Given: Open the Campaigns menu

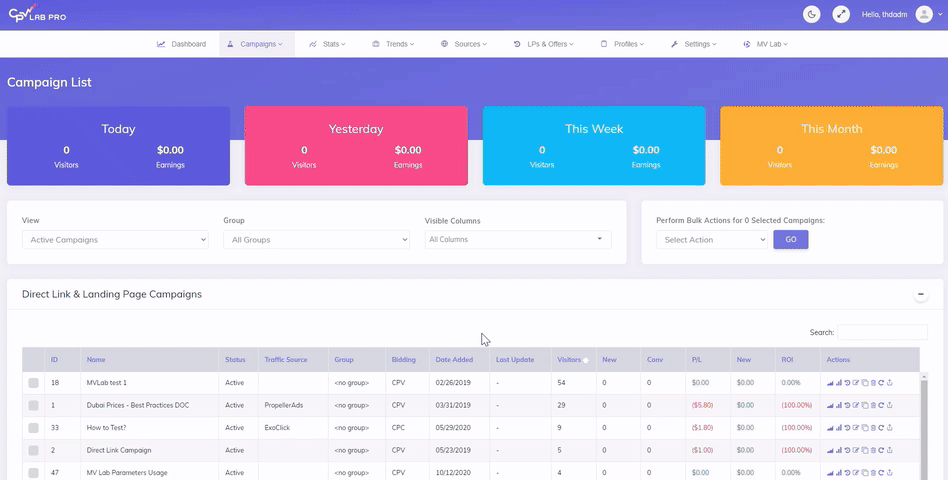Looking at the screenshot, I should pyautogui.click(x=256, y=44).
